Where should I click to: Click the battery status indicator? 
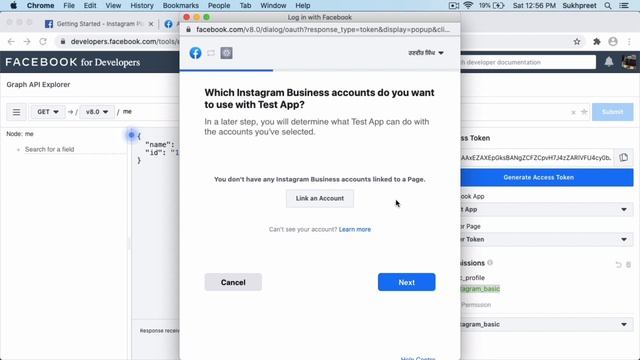click(492, 5)
